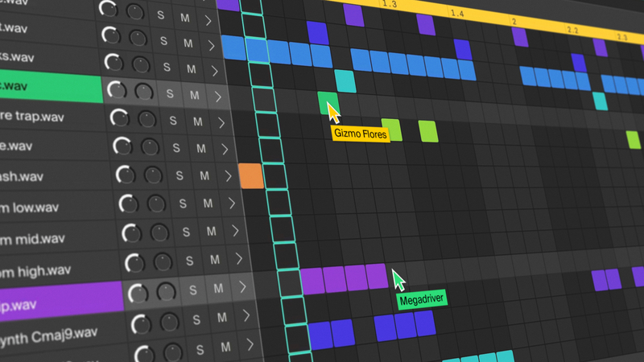Expand the e.wav track chevron
Screen dimensions: 644x362
(225, 149)
